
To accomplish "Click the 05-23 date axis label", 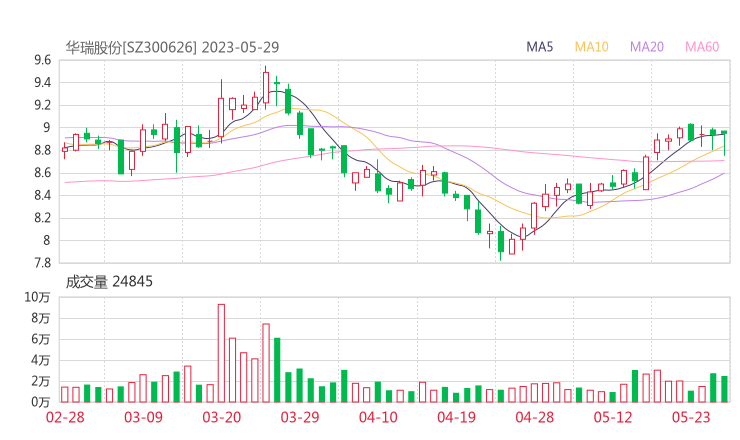I will coord(691,417).
